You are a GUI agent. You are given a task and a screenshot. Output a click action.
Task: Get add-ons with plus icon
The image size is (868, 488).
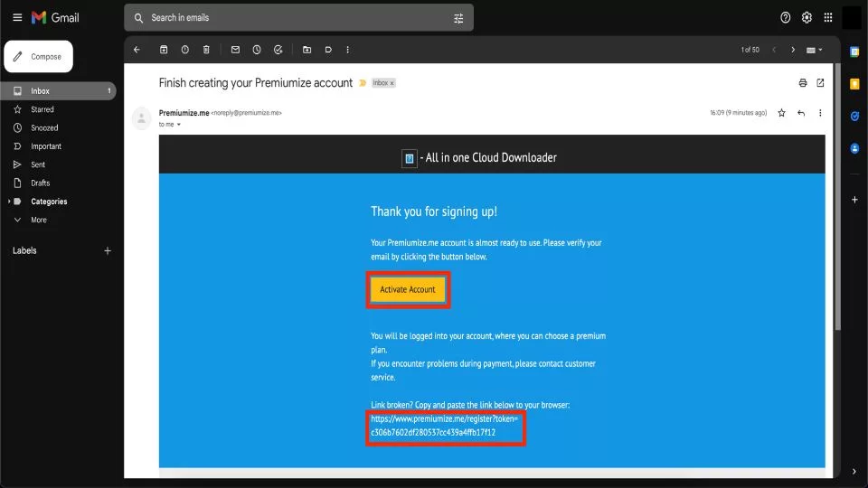pyautogui.click(x=854, y=199)
